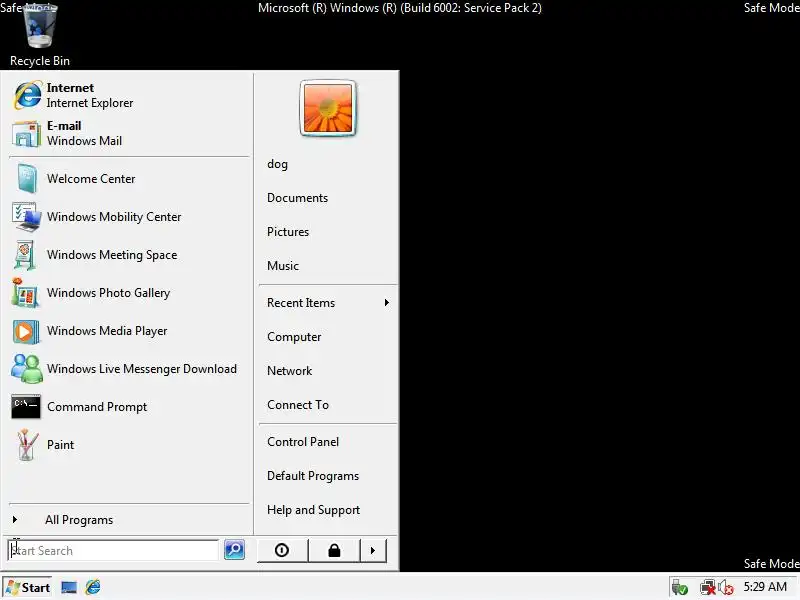Click into the Start Search field
This screenshot has height=600, width=800.
click(x=113, y=551)
